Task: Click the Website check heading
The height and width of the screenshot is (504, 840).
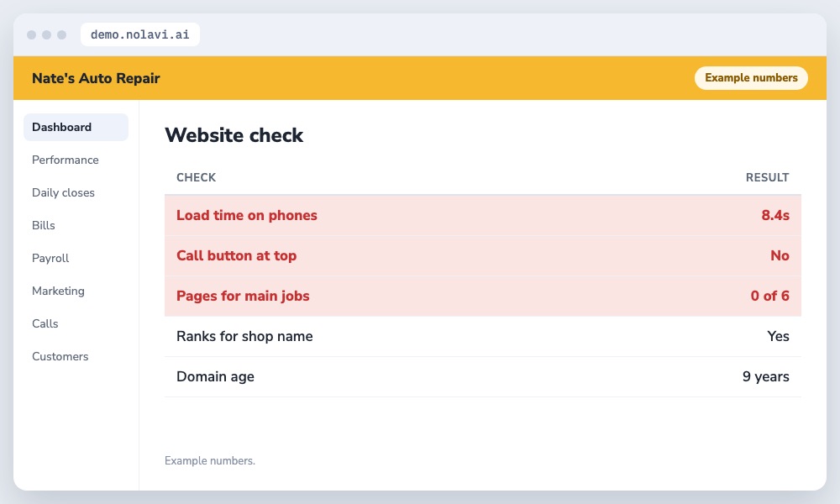Action: tap(234, 135)
